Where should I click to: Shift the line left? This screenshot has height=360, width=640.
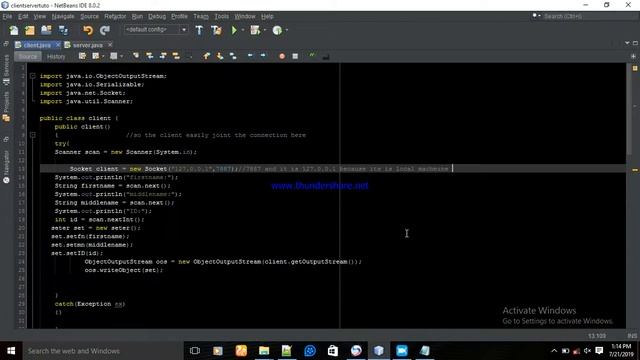[x=250, y=56]
